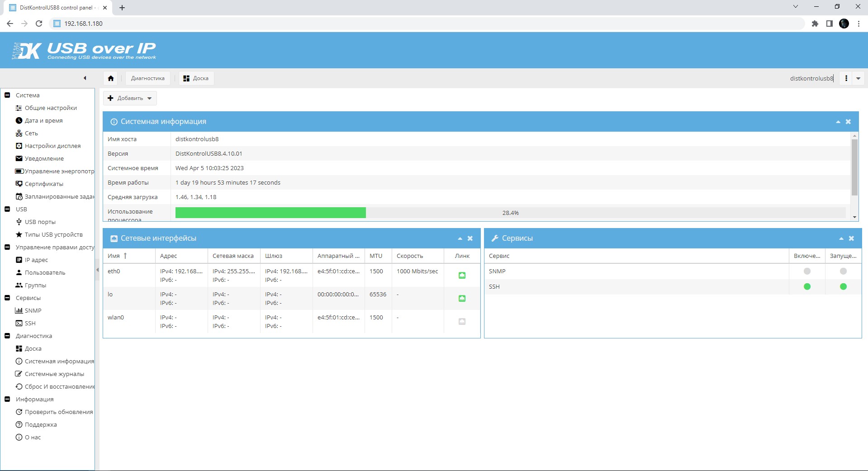Viewport: 868px width, 471px height.
Task: Collapse the Информация tree section
Action: point(7,399)
